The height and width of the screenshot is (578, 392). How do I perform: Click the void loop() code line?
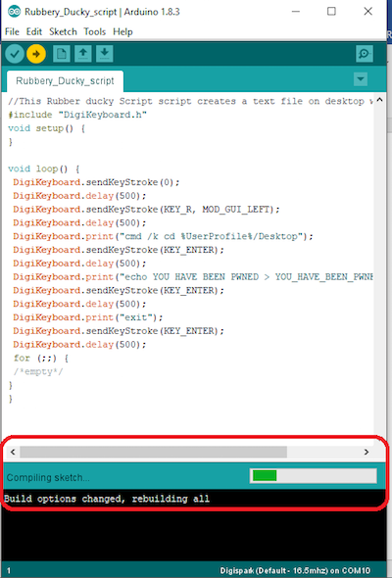pos(44,169)
